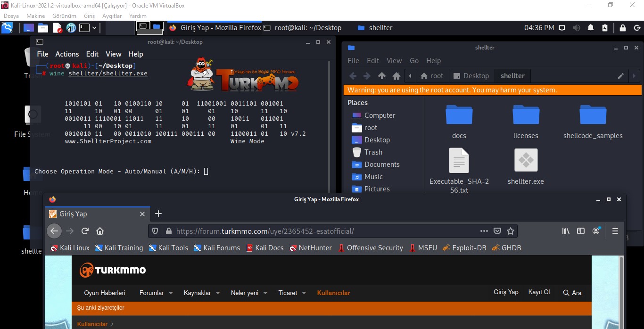The height and width of the screenshot is (329, 644).
Task: Open the Kali dragon applications menu
Action: click(x=7, y=28)
